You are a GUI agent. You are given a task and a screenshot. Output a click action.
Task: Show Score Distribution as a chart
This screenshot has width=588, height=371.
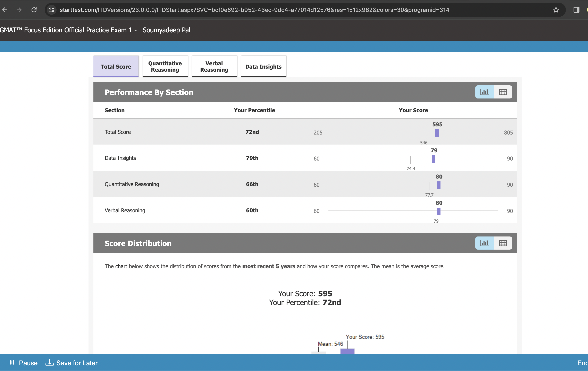click(484, 243)
